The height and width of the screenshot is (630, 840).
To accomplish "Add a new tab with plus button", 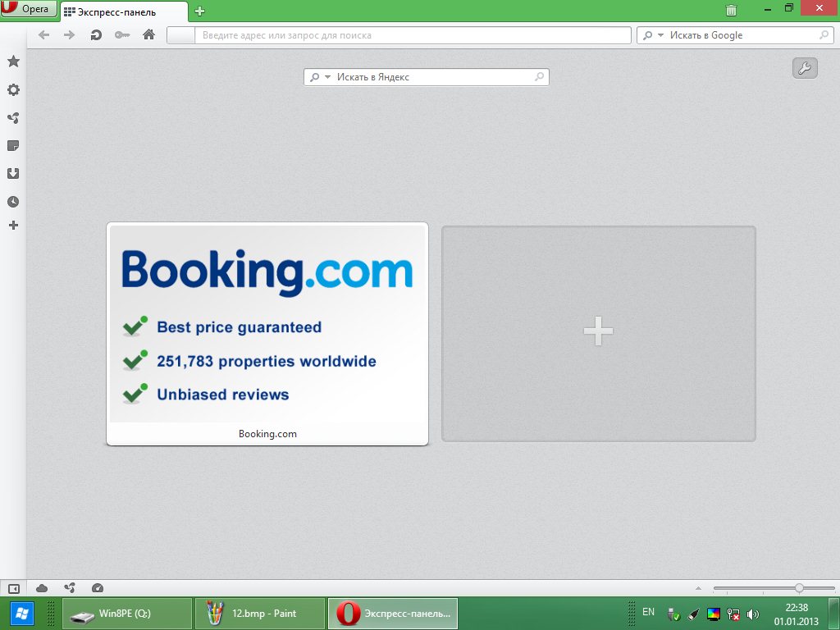I will tap(199, 11).
